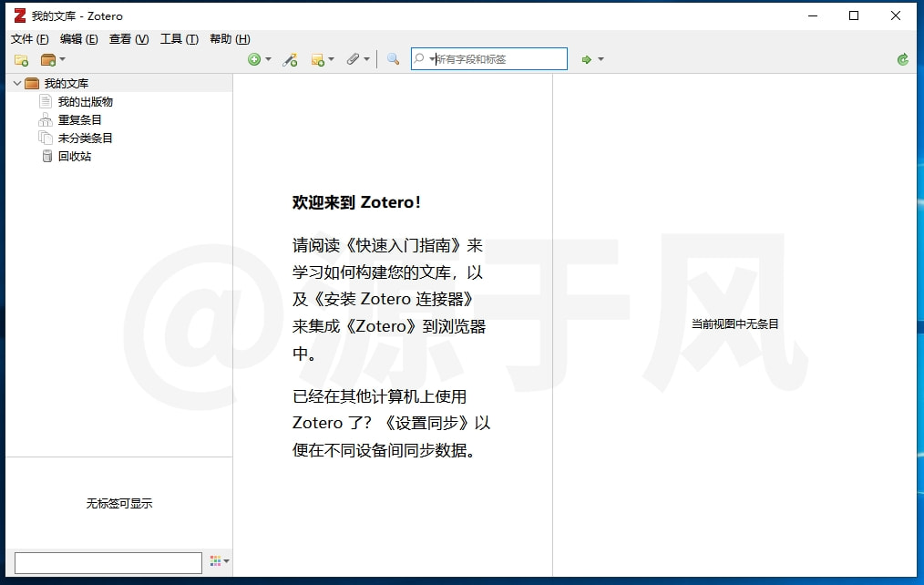Open the New Library box icon
Viewport: 924px width, 585px height.
coord(47,60)
